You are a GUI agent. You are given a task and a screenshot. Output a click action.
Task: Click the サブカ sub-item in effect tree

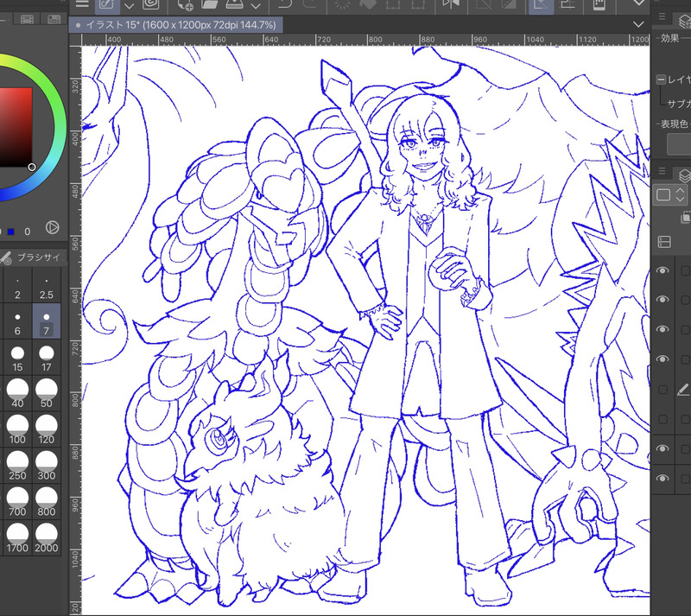[679, 104]
